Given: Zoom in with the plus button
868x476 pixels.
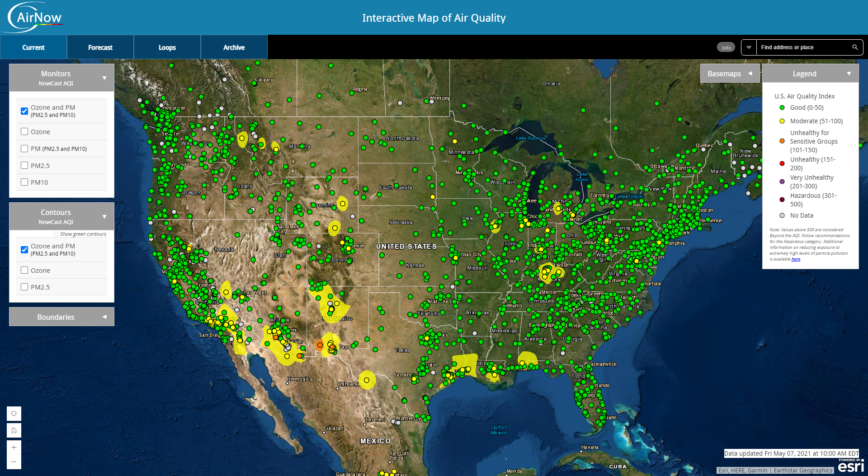Looking at the screenshot, I should [14, 447].
